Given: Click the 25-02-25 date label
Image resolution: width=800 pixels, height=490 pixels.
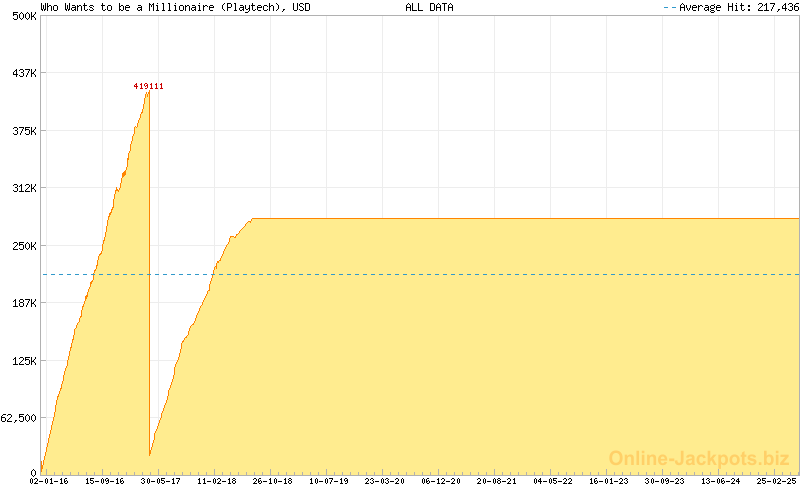Looking at the screenshot, I should pyautogui.click(x=777, y=481).
